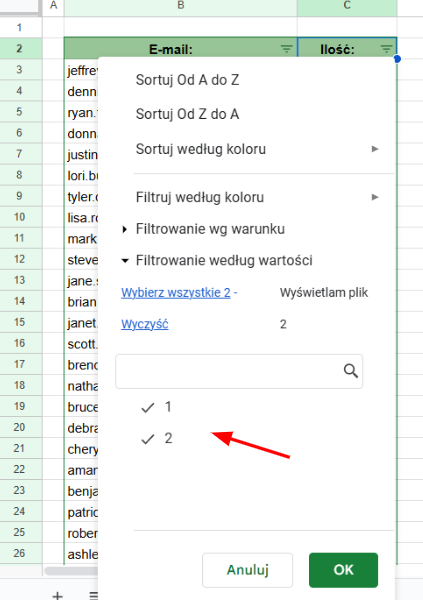
Task: Click the add sheet plus icon
Action: (x=57, y=595)
